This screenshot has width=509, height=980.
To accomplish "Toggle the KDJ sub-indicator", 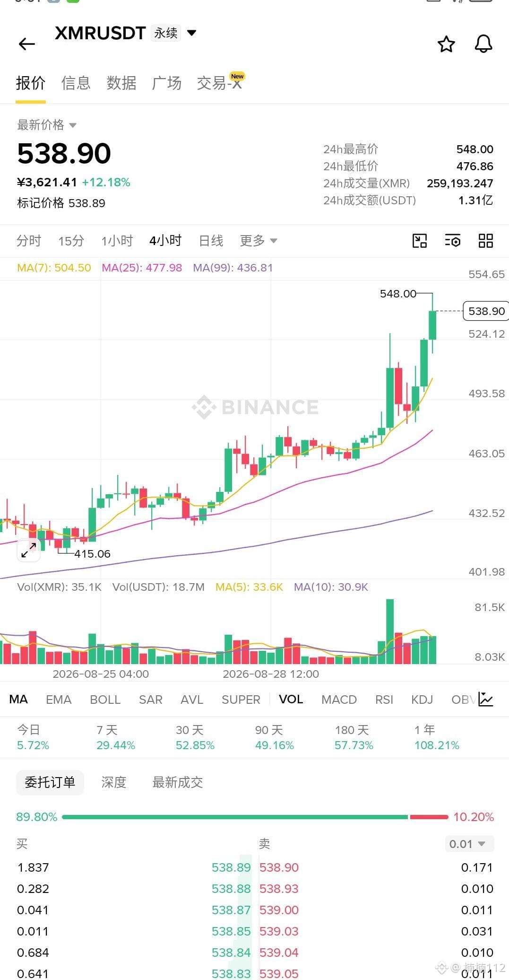I will [422, 700].
